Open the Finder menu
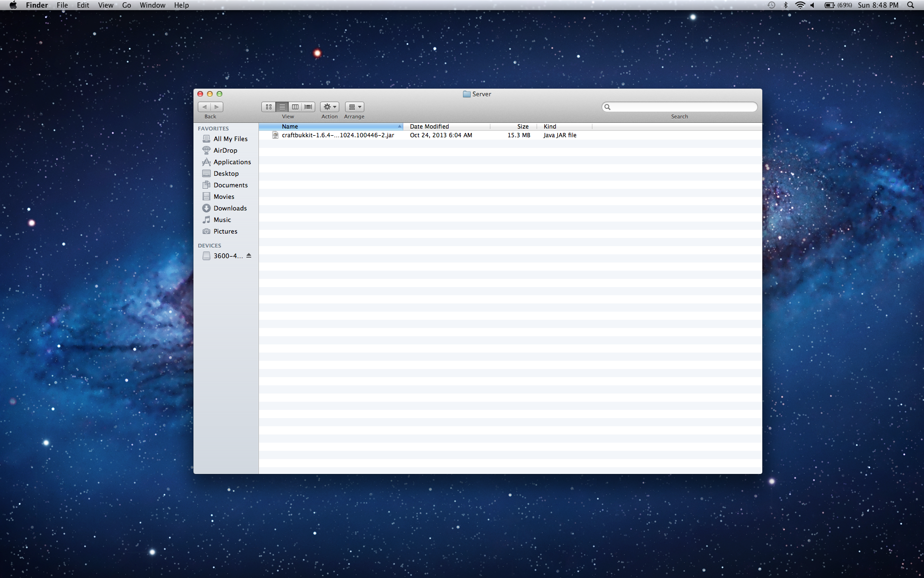This screenshot has height=578, width=924. pos(37,5)
